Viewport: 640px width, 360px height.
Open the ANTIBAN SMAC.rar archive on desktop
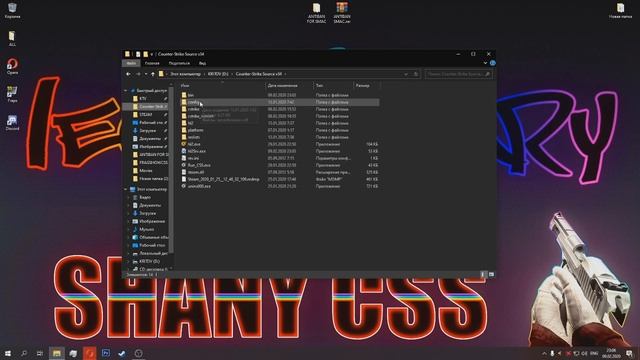click(x=342, y=13)
